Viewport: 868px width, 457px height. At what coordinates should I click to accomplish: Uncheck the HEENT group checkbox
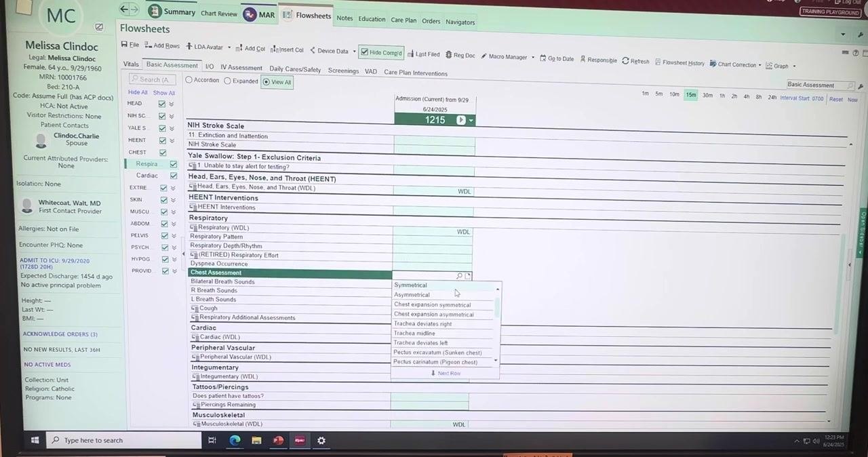click(x=163, y=140)
